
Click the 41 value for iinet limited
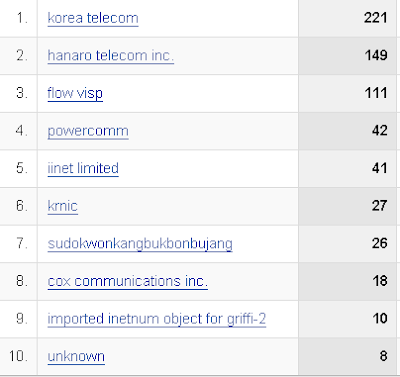(x=348, y=169)
